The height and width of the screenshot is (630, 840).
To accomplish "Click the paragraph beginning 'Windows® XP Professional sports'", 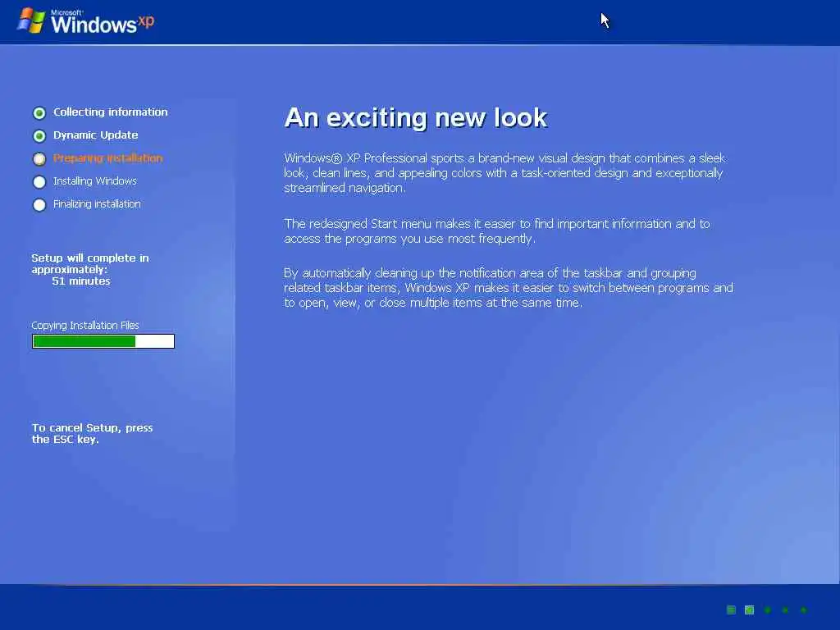I will coord(504,173).
